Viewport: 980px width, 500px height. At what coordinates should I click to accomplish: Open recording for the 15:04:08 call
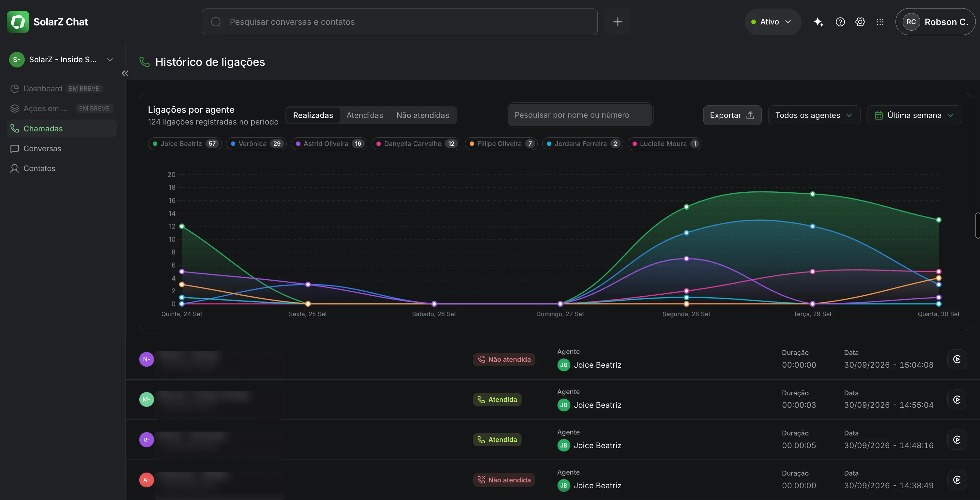(957, 359)
